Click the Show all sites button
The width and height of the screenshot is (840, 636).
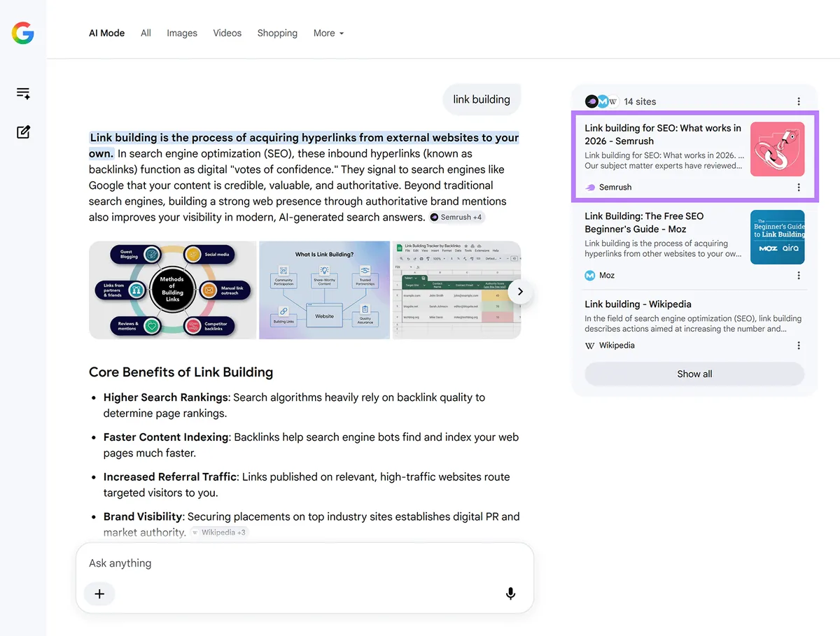(694, 374)
